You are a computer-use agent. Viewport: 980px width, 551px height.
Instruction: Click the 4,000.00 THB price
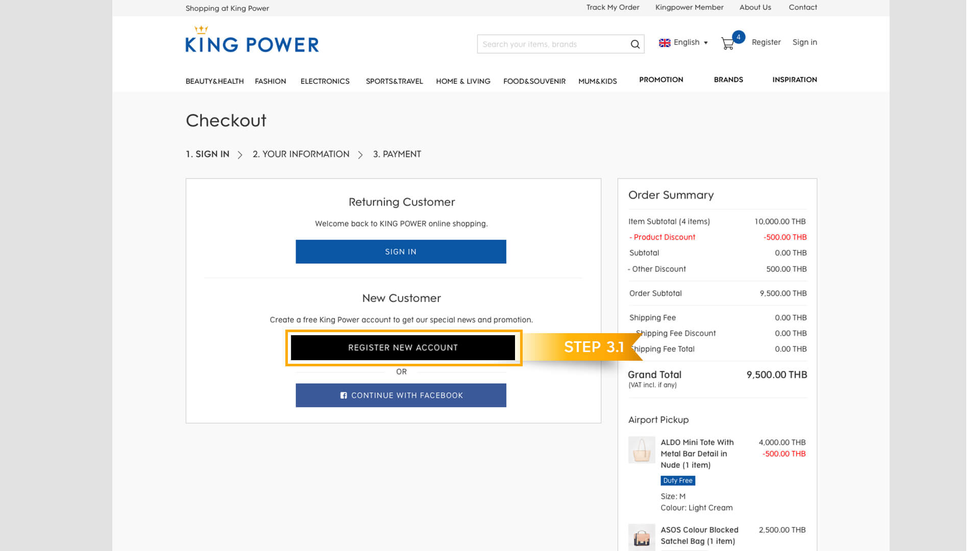pyautogui.click(x=782, y=442)
